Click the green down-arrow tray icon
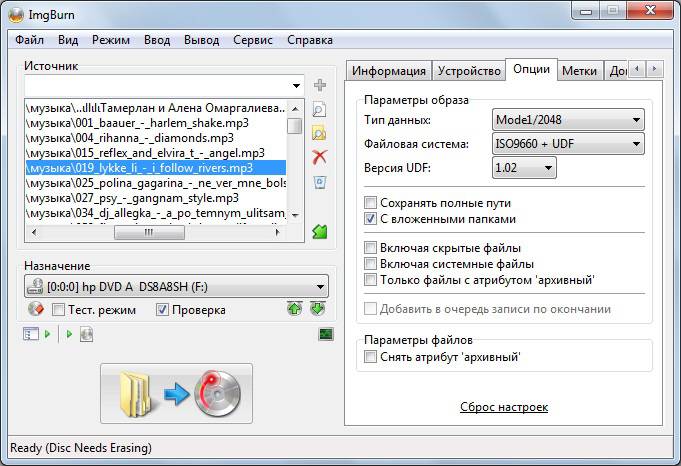Viewport: 681px width, 466px height. 318,309
